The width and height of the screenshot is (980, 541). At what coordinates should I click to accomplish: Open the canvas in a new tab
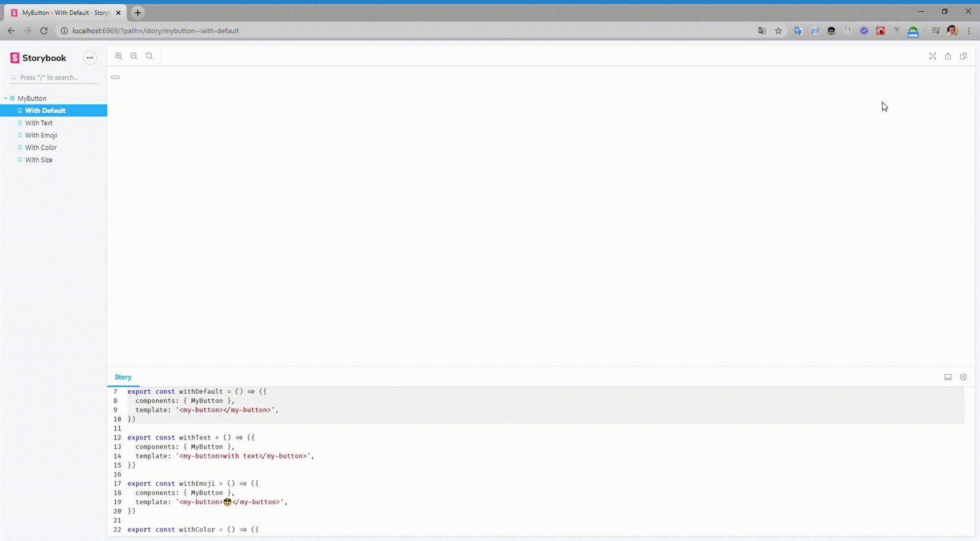[948, 56]
